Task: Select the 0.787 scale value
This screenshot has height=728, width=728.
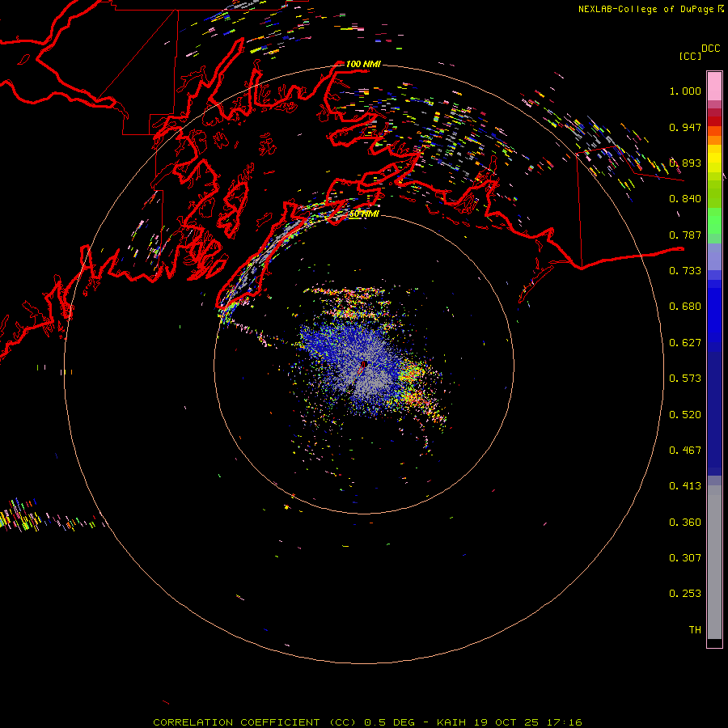Action: (685, 235)
